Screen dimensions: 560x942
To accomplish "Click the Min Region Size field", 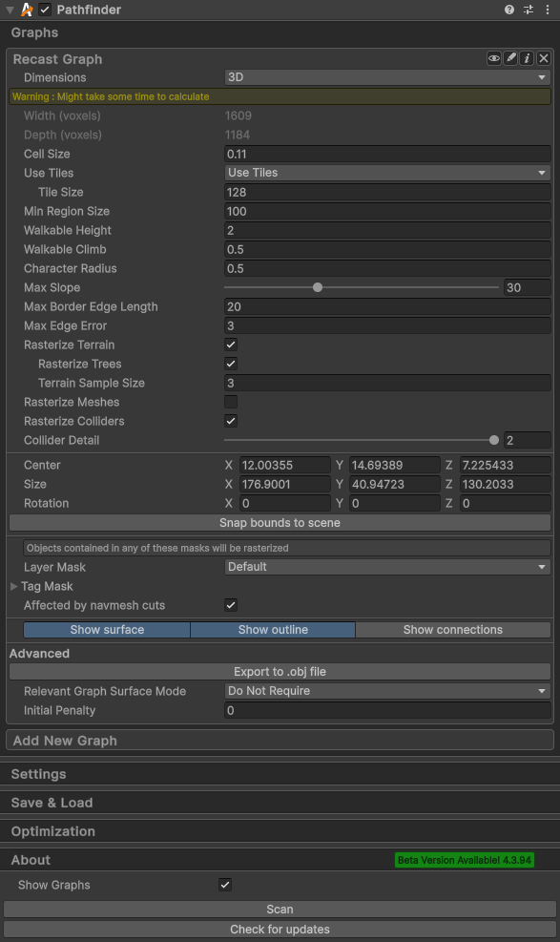I will tap(387, 211).
